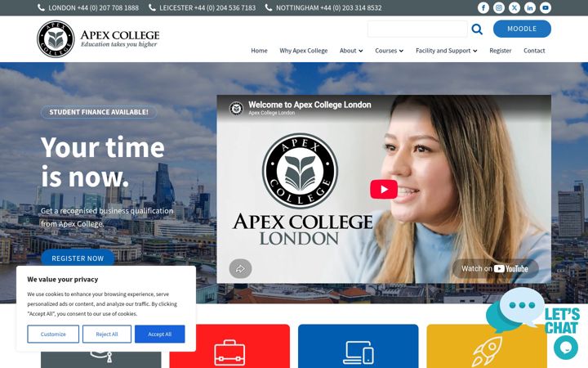
Task: Click the MOODLE button
Action: click(x=522, y=29)
